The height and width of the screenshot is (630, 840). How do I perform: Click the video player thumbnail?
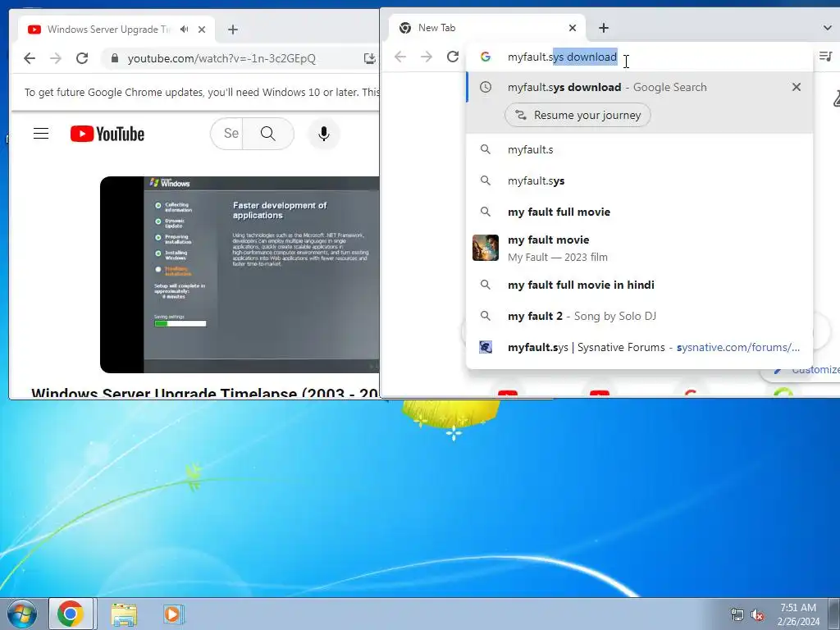[x=240, y=274]
